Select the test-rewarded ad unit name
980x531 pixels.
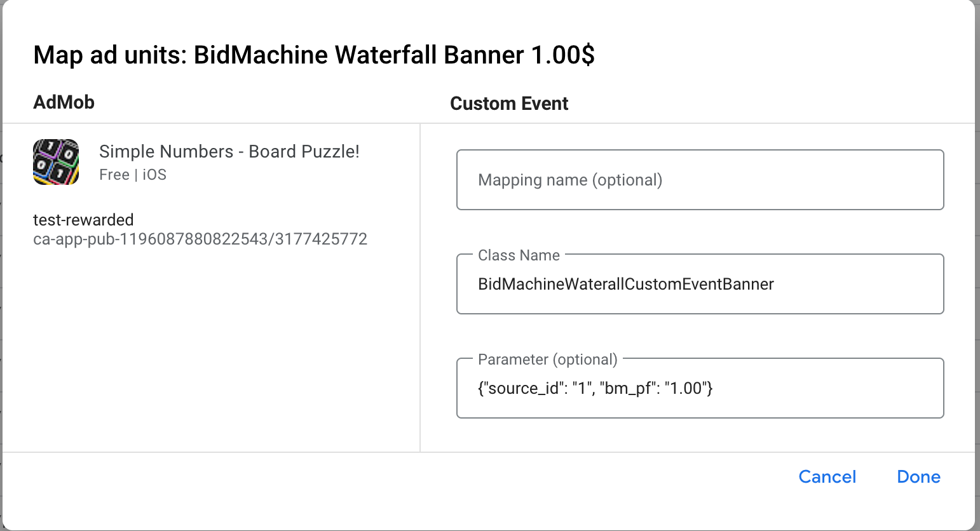tap(83, 220)
